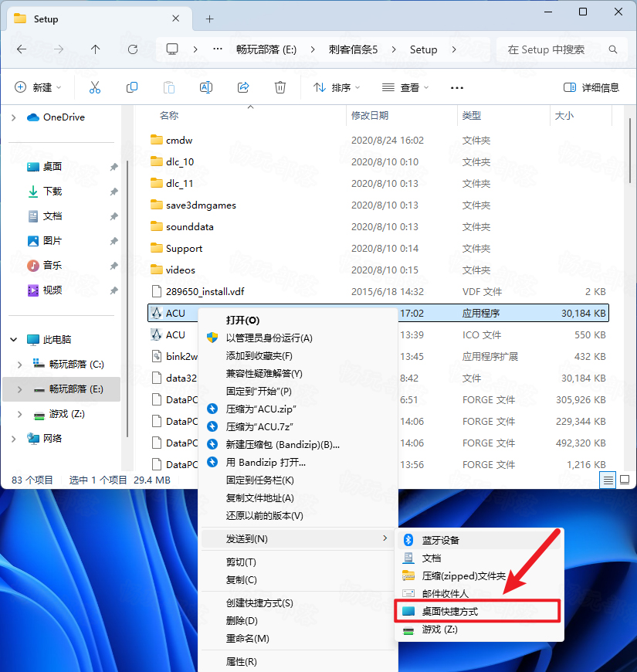This screenshot has height=672, width=637.
Task: Click 剪切(T) in context menu
Action: tap(298, 562)
